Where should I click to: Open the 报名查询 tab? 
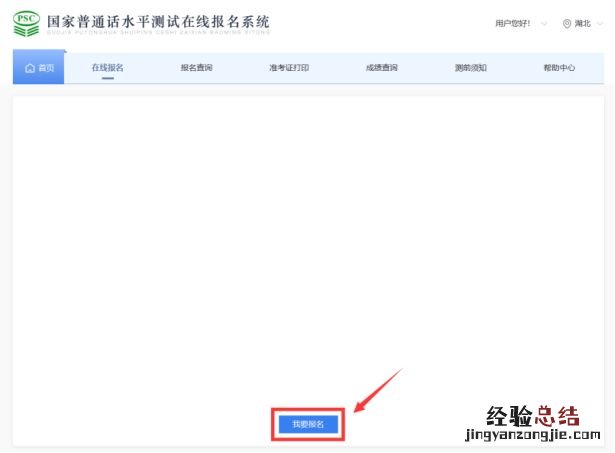click(197, 67)
